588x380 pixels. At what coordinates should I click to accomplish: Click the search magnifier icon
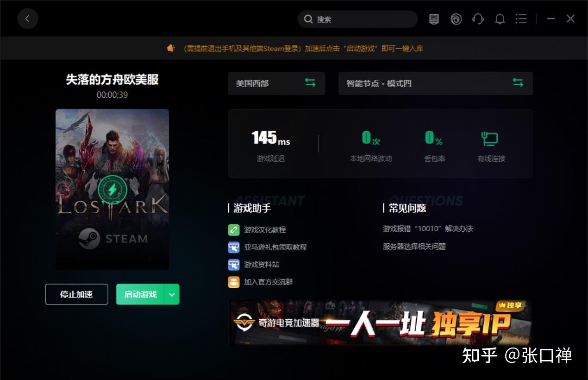click(308, 19)
